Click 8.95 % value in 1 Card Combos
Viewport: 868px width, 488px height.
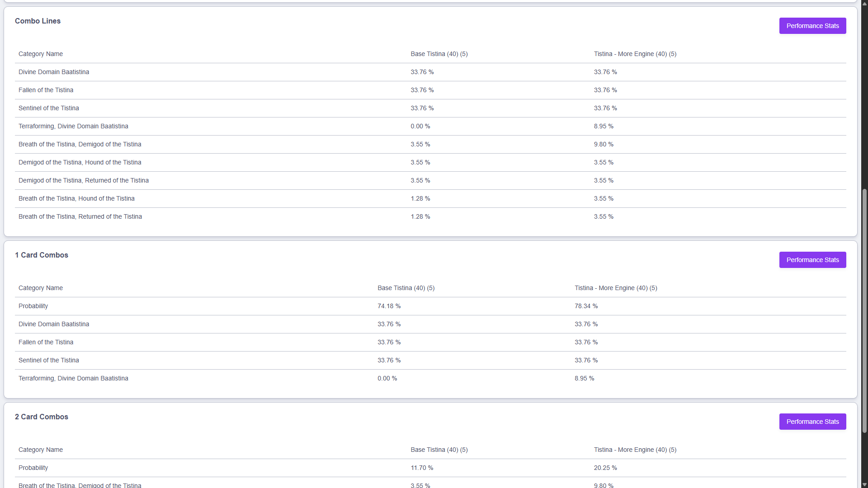pyautogui.click(x=585, y=378)
